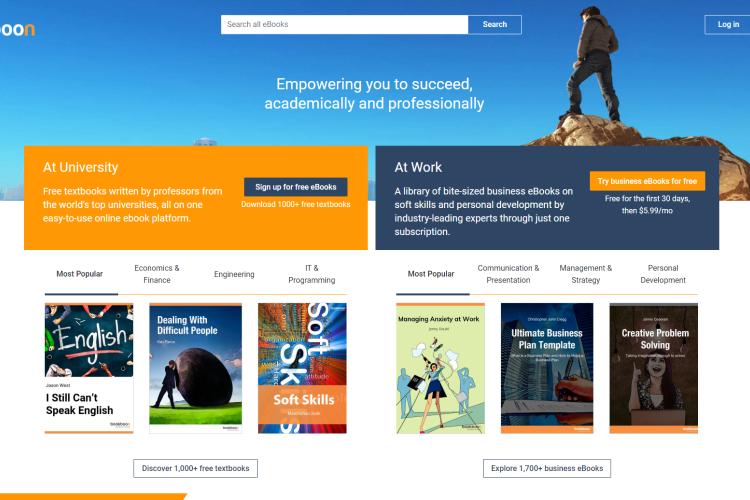Open Managing Anxiety at Work cover
750x500 pixels.
(441, 368)
